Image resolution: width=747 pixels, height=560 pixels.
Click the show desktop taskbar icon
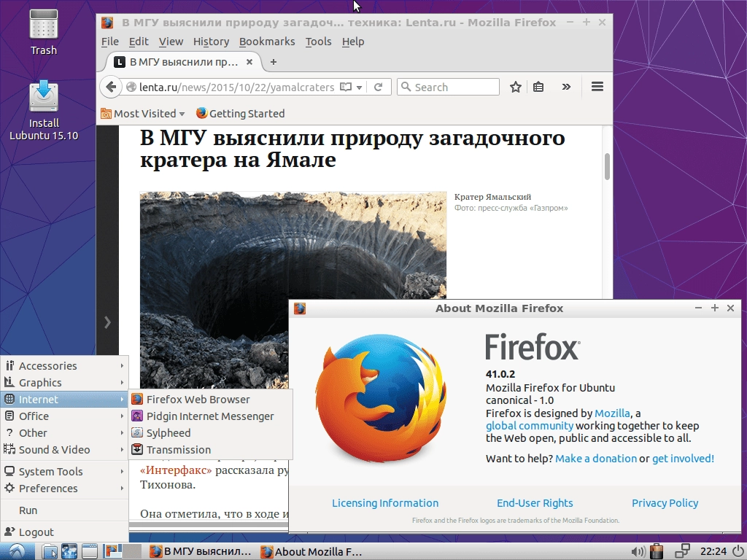[x=89, y=551]
